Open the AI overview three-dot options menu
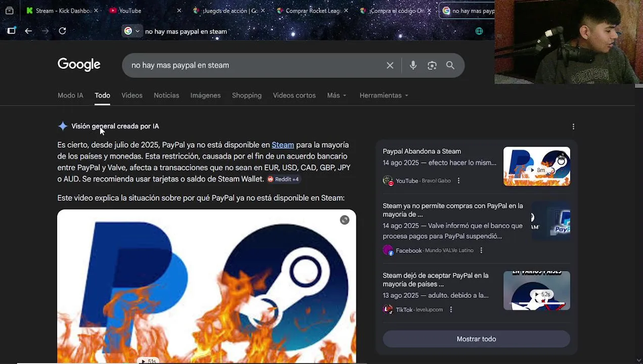 573,126
